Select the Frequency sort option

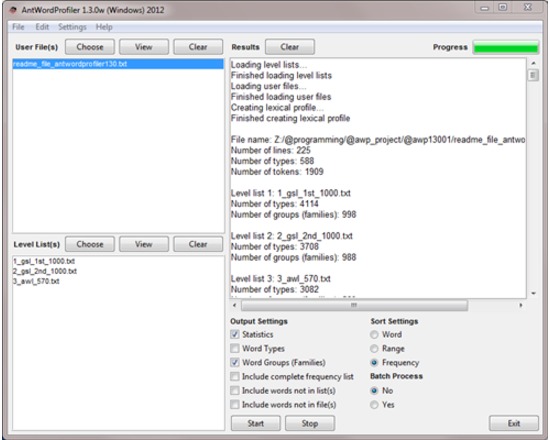pyautogui.click(x=374, y=363)
